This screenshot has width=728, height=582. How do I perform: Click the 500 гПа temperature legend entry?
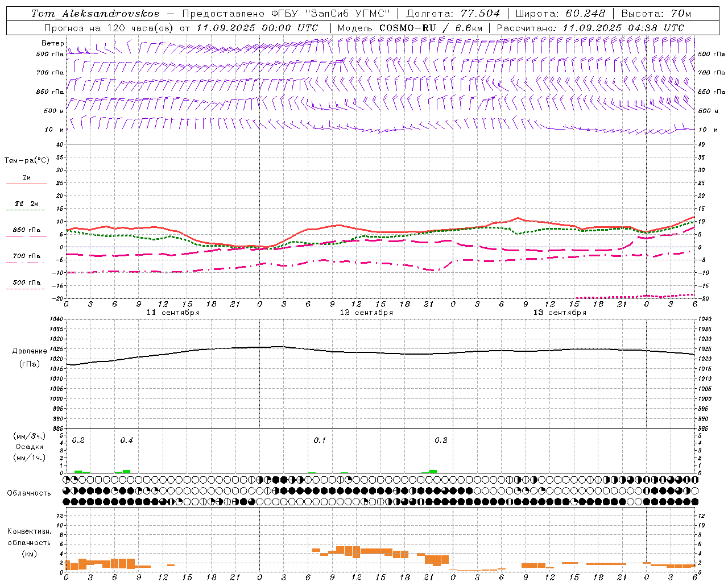pyautogui.click(x=27, y=282)
